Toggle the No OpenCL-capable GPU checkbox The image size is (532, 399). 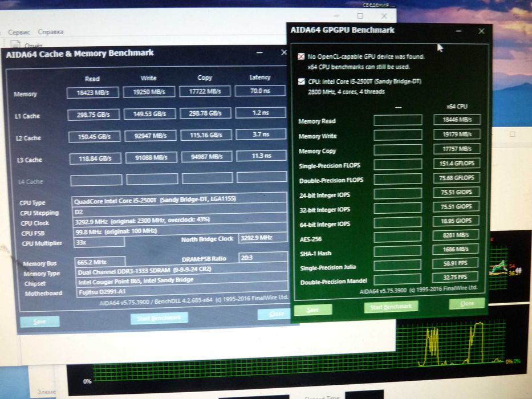[301, 56]
